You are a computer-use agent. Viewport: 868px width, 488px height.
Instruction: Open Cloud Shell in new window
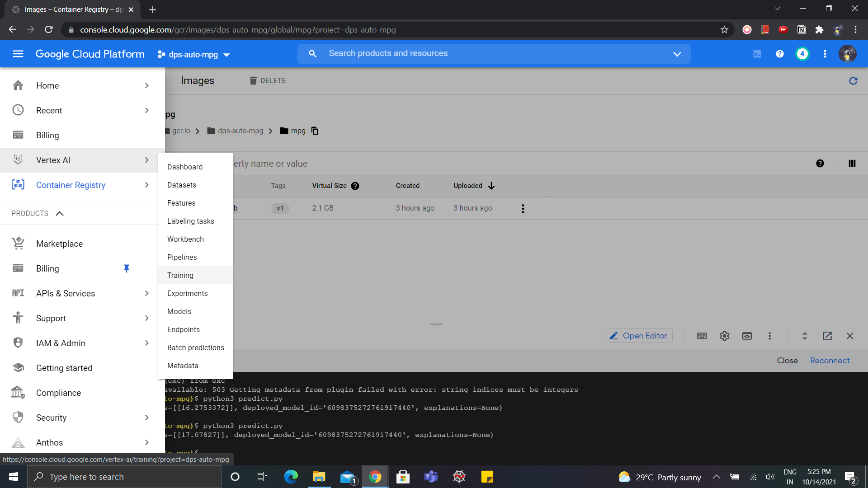827,336
